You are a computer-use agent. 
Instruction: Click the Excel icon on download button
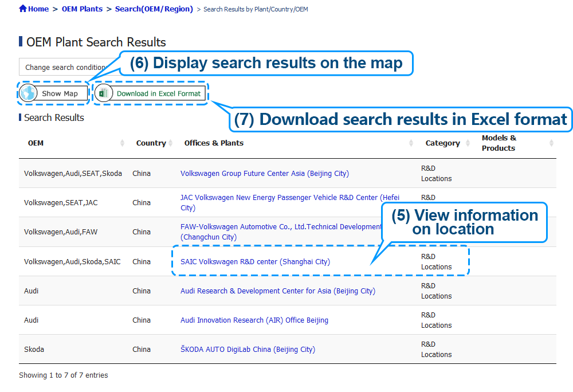tap(103, 93)
